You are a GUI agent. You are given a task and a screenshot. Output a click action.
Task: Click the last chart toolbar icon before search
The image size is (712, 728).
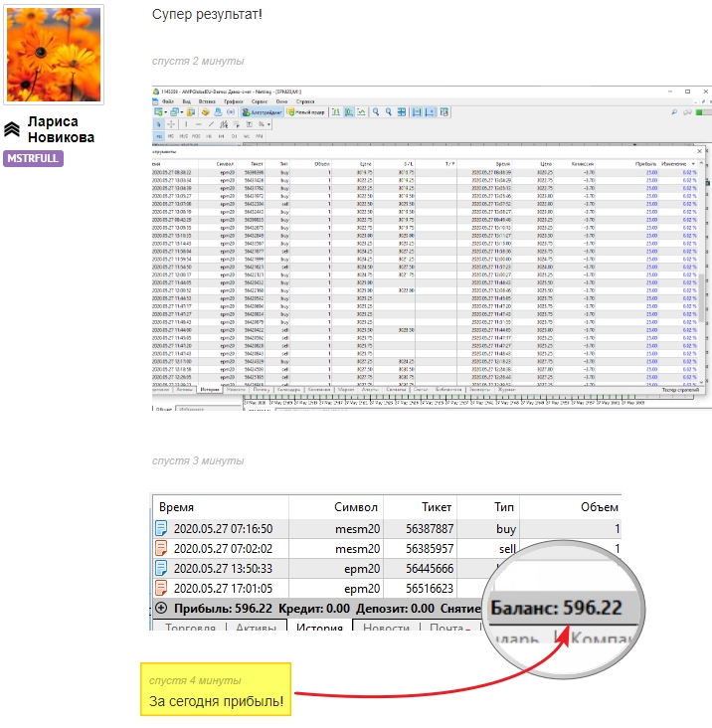(445, 112)
